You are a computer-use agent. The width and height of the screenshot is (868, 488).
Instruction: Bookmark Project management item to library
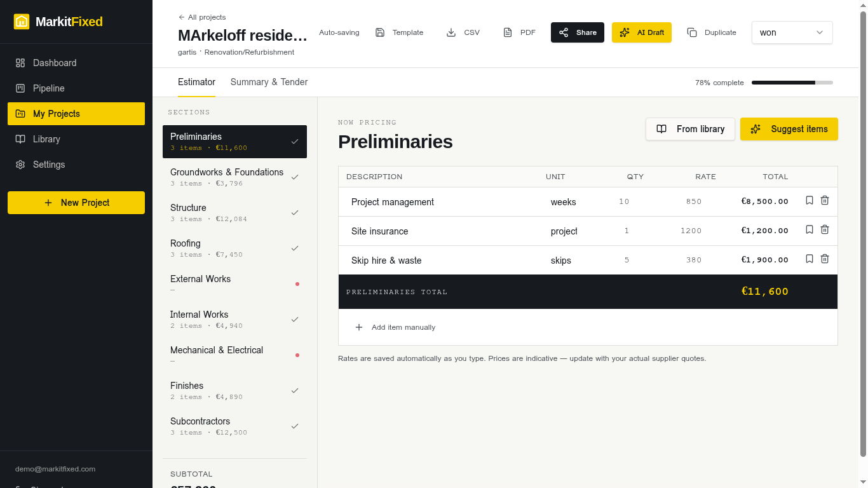pyautogui.click(x=810, y=200)
